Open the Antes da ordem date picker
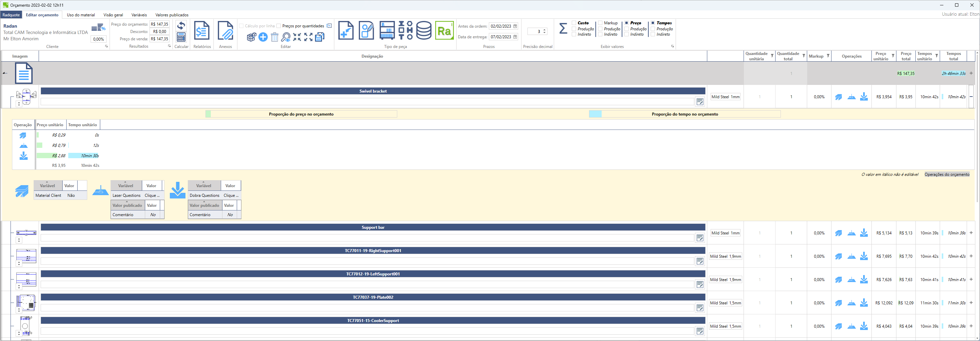 pyautogui.click(x=515, y=26)
